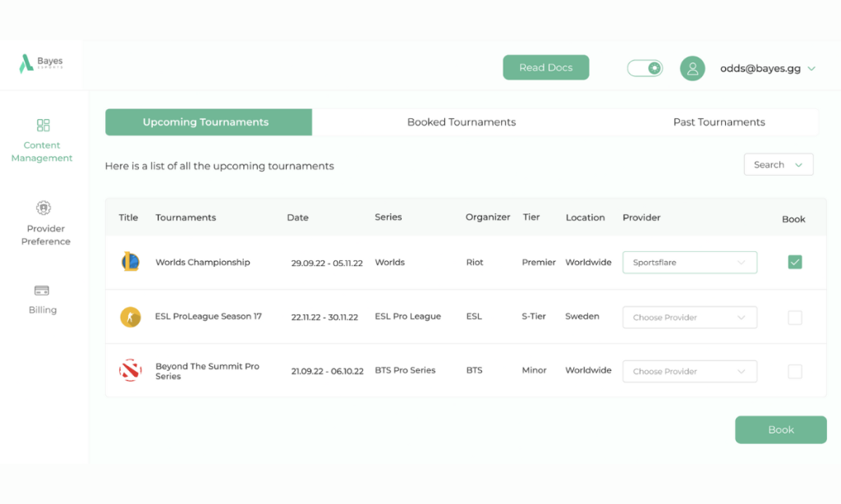Toggle the light/dark theme switch

(x=646, y=68)
